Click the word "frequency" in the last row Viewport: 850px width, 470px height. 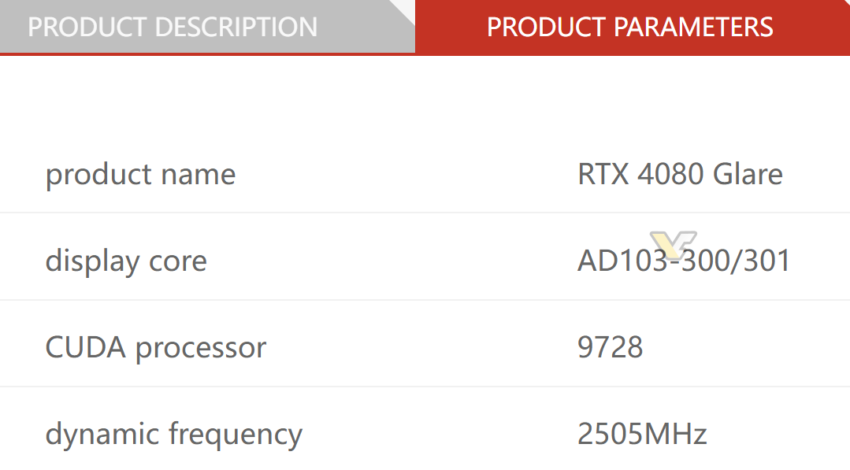point(236,435)
